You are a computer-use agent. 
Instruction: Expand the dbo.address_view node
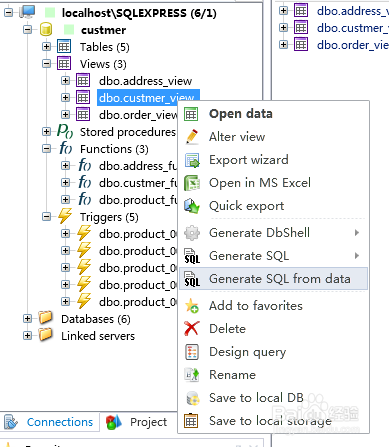coord(66,81)
